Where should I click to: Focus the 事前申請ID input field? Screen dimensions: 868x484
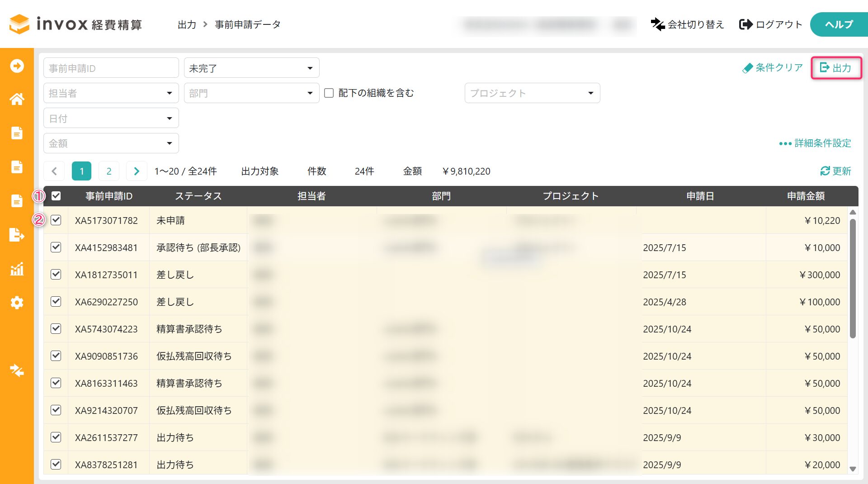point(111,68)
